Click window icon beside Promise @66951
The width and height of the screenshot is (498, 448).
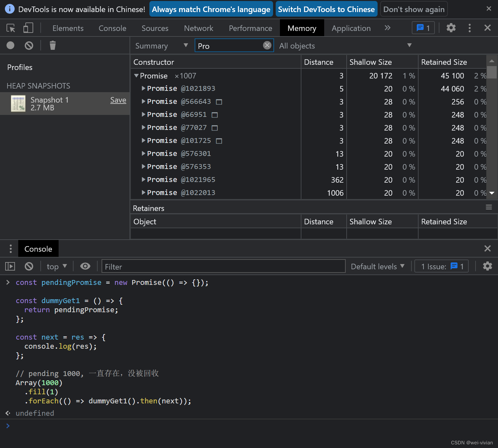tap(214, 115)
